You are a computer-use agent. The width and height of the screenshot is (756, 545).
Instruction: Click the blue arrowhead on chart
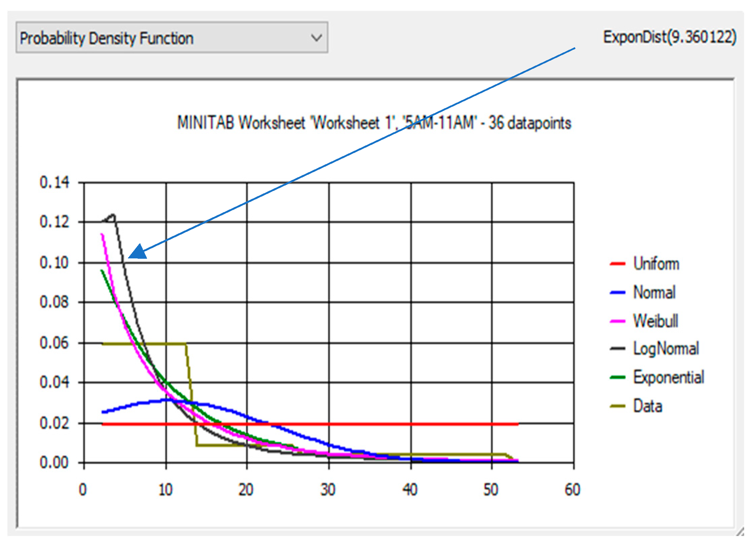point(138,252)
